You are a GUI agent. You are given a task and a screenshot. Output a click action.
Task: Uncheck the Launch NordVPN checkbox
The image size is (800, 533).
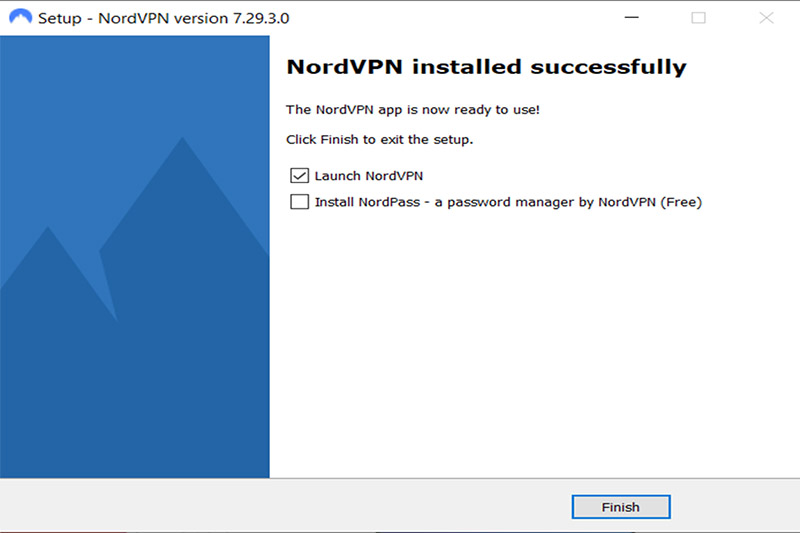pyautogui.click(x=299, y=175)
